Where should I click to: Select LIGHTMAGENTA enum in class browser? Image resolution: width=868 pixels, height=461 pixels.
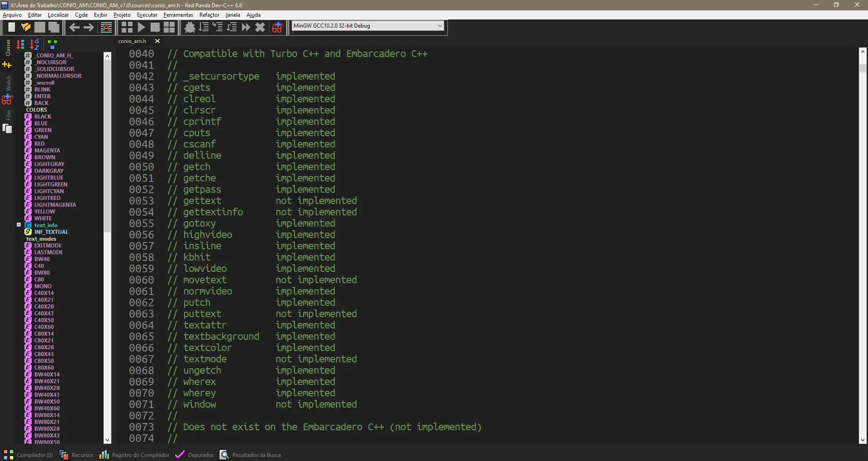(x=55, y=205)
